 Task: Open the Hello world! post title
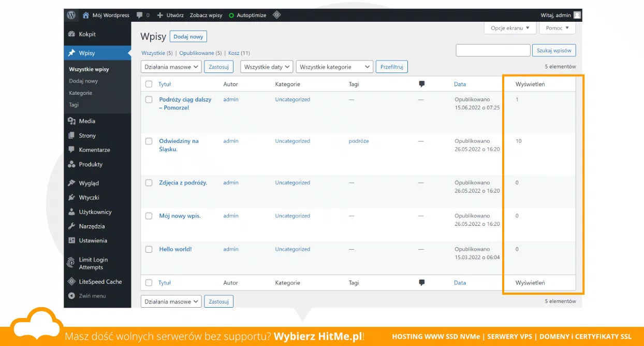[175, 249]
